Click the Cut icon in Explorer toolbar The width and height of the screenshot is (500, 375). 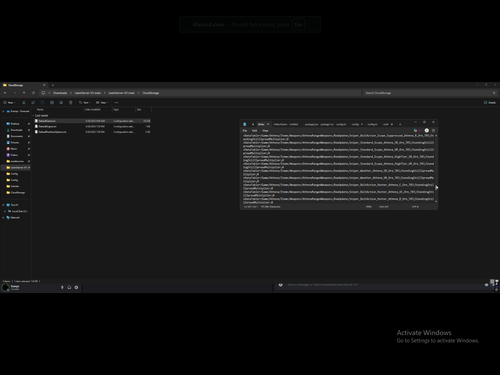click(x=24, y=103)
